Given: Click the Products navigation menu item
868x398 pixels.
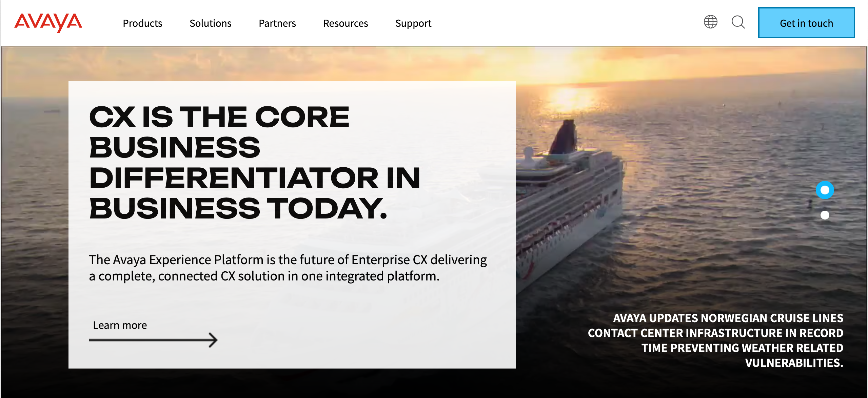Looking at the screenshot, I should 143,23.
